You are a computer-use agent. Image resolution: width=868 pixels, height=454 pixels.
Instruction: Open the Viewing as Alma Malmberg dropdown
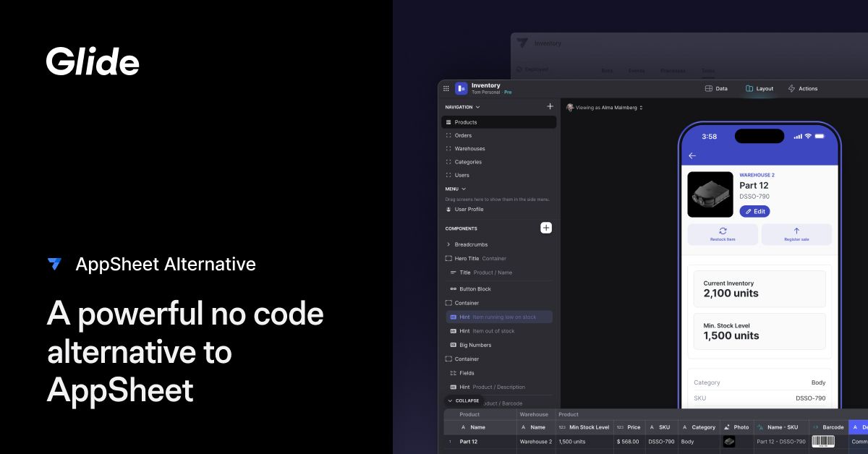605,107
